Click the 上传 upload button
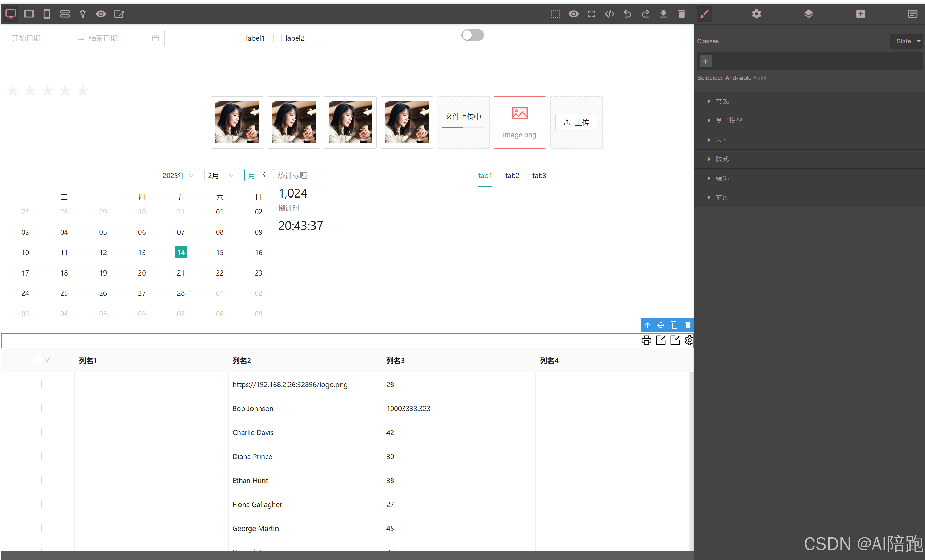Screen dimensions: 925x560 click(x=576, y=122)
